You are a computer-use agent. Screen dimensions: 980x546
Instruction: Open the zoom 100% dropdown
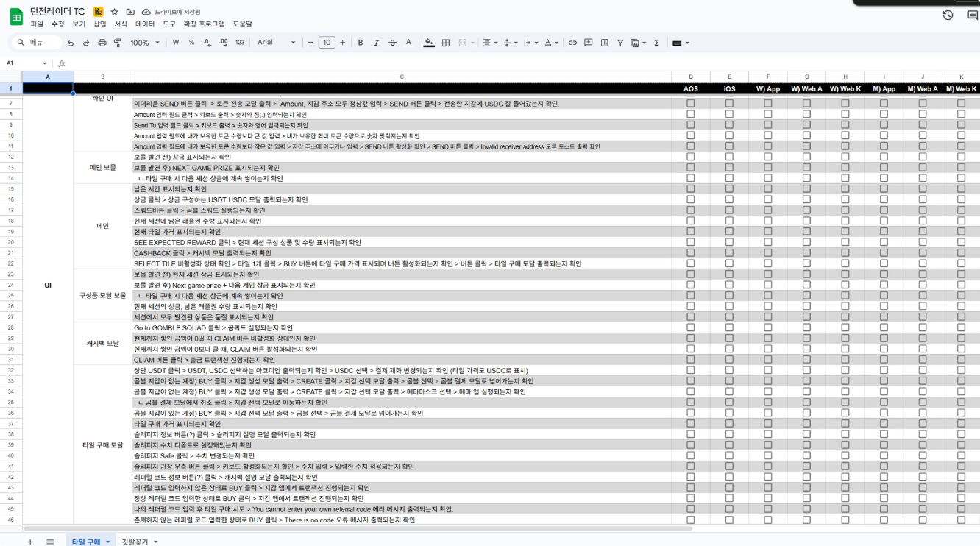145,43
